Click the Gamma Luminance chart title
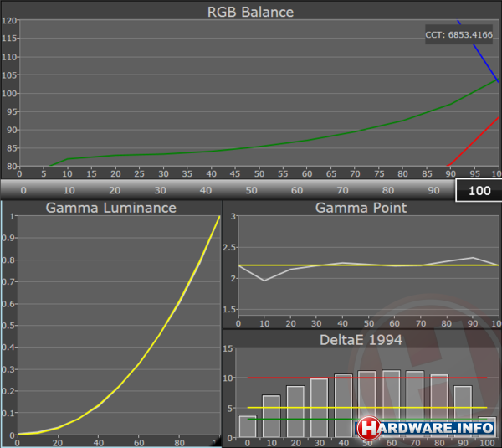The height and width of the screenshot is (448, 502). (110, 208)
